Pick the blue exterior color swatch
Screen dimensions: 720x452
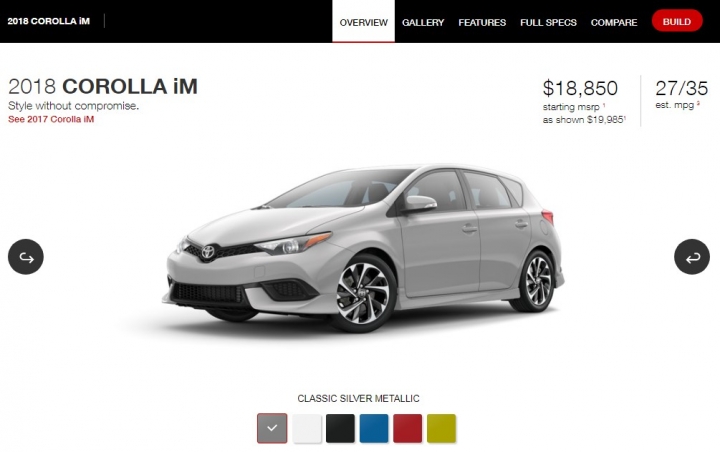(x=374, y=428)
